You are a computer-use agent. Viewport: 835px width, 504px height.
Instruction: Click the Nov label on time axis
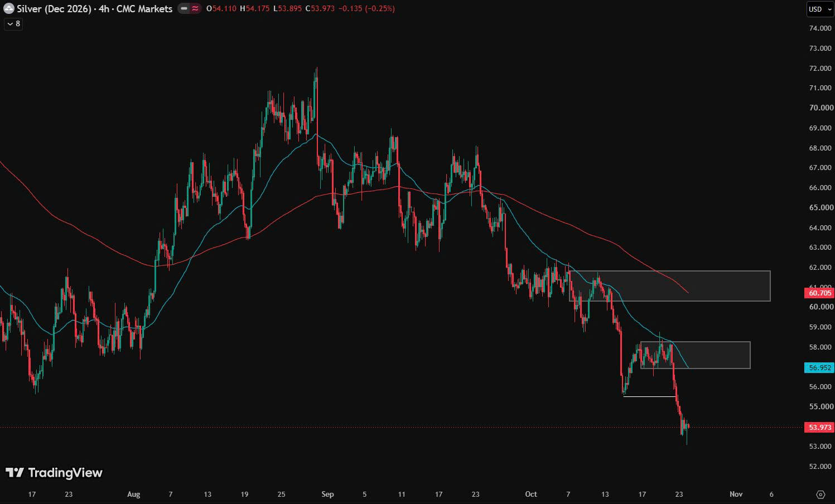[736, 494]
